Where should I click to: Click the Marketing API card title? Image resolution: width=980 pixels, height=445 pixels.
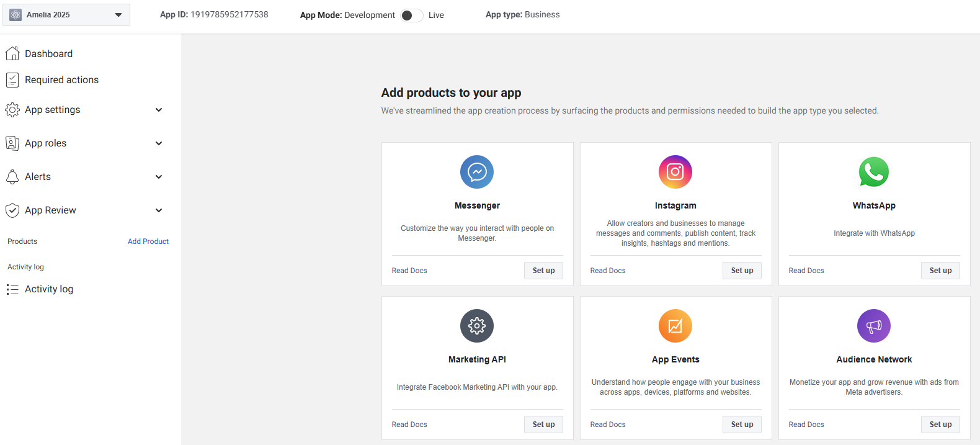click(477, 359)
